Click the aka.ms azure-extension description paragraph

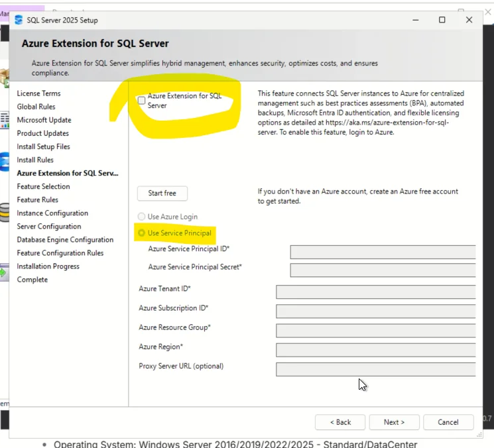(361, 113)
